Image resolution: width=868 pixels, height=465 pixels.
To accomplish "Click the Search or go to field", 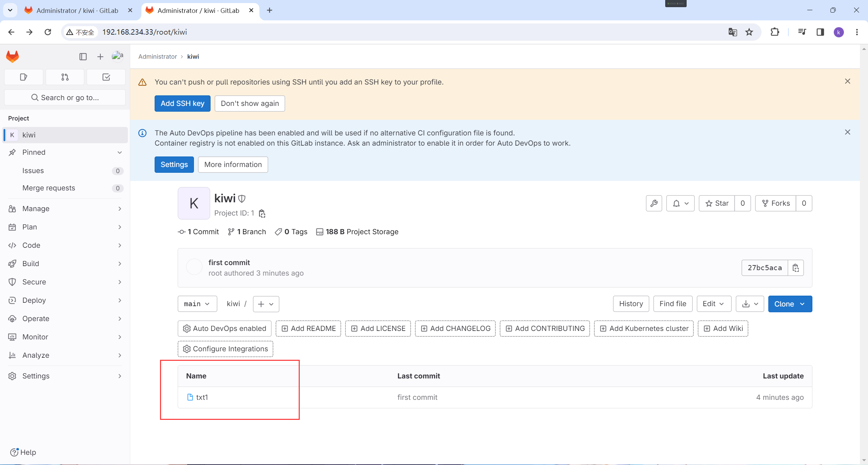I will click(65, 98).
